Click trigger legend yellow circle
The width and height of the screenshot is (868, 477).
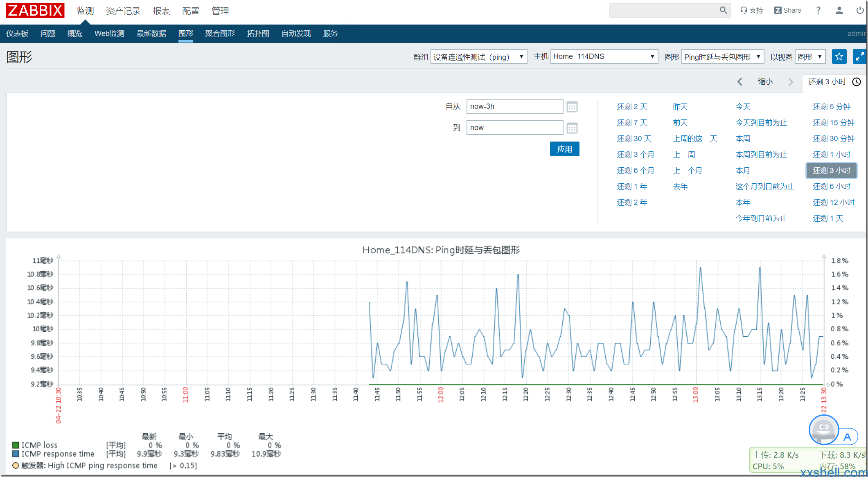[16, 466]
